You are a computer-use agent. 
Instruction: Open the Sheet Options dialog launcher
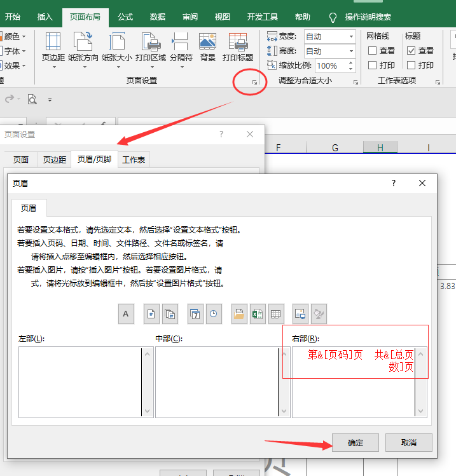tap(438, 82)
